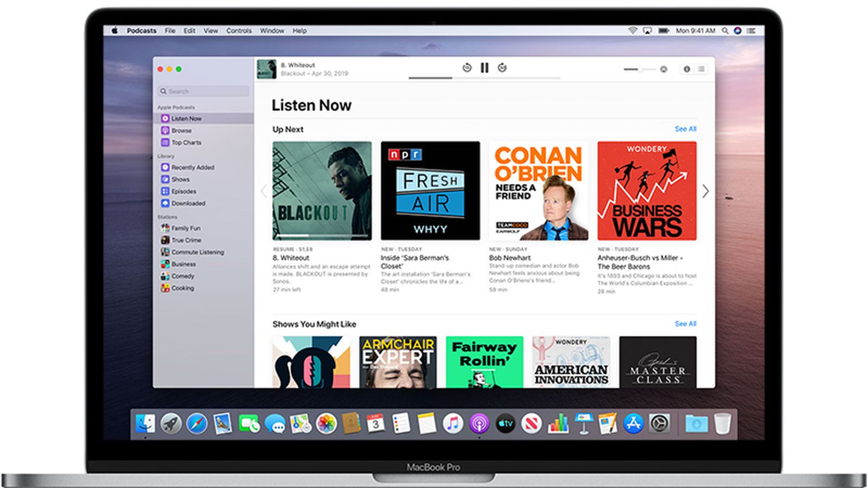Click 'Inside Sara Berman's Closet' episode title
868x488 pixels.
pyautogui.click(x=414, y=262)
